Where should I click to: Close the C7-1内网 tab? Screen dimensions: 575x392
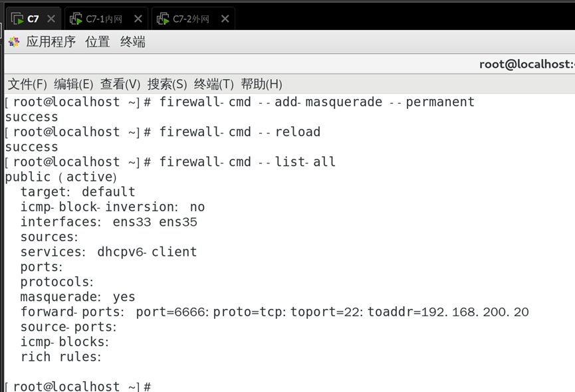coord(138,19)
